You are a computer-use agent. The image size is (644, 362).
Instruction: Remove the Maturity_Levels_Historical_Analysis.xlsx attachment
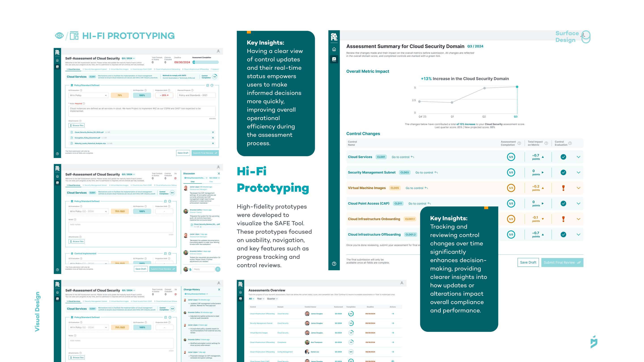point(213,143)
